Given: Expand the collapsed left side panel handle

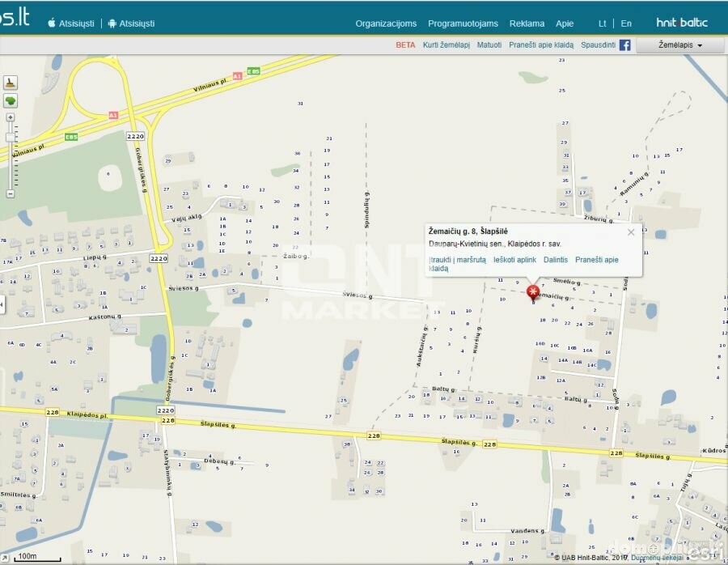Looking at the screenshot, I should click(2, 305).
